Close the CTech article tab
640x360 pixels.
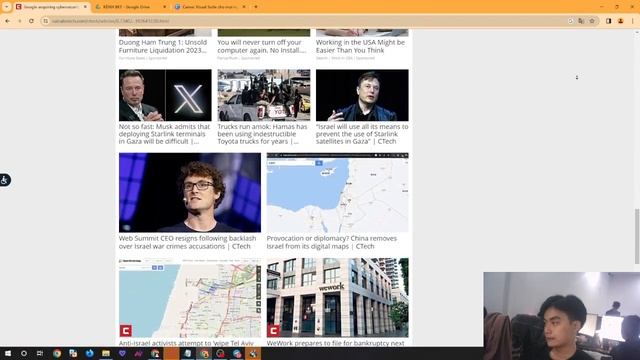click(85, 7)
